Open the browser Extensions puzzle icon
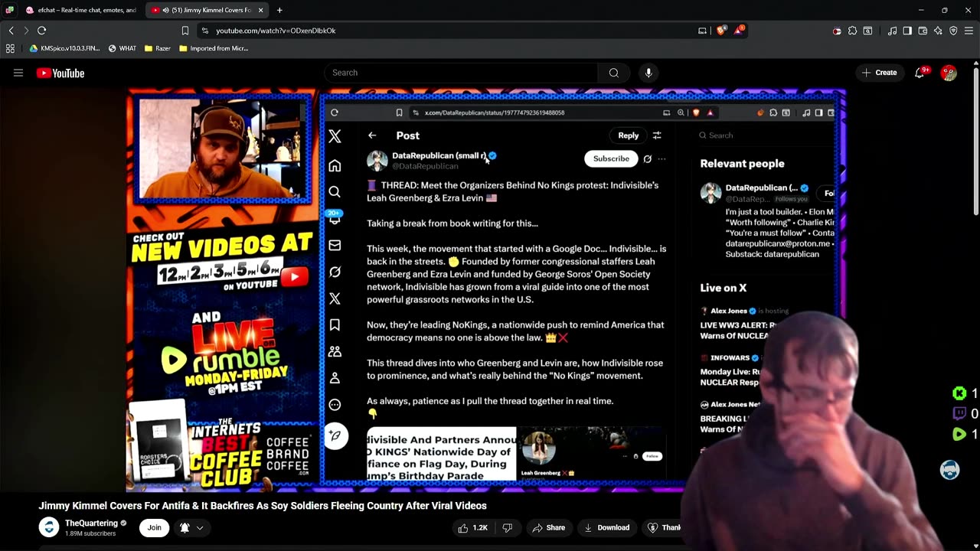Image resolution: width=980 pixels, height=551 pixels. pos(852,31)
